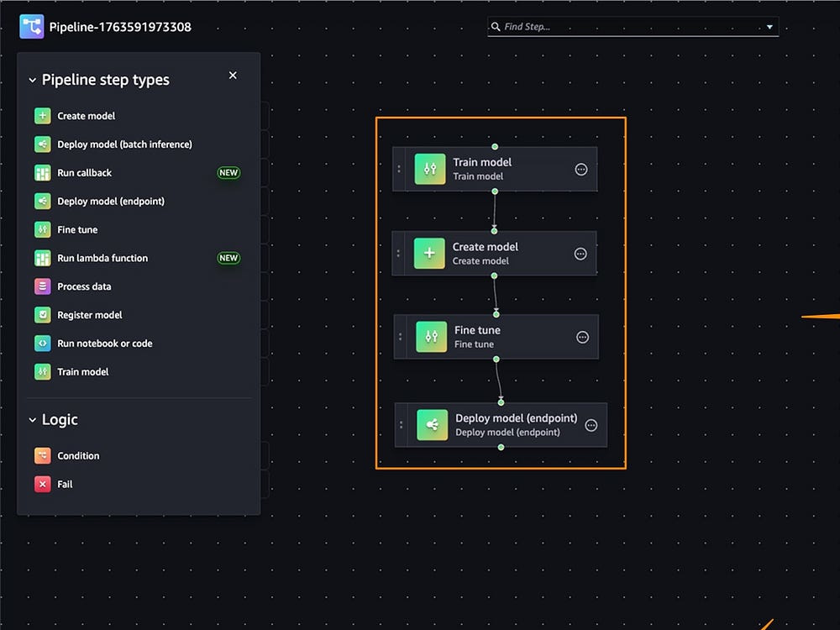Grab the Fine tune node drag handle
The width and height of the screenshot is (840, 630).
400,337
